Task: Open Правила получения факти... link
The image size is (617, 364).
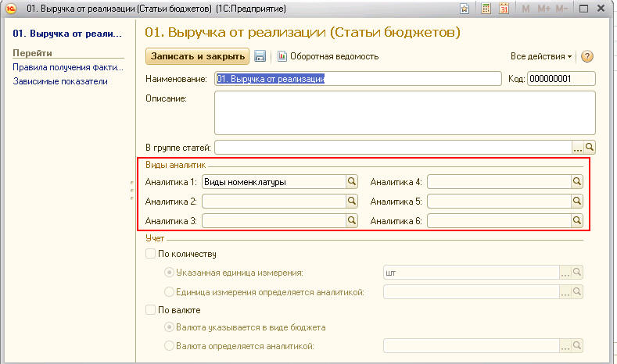Action: pos(68,67)
